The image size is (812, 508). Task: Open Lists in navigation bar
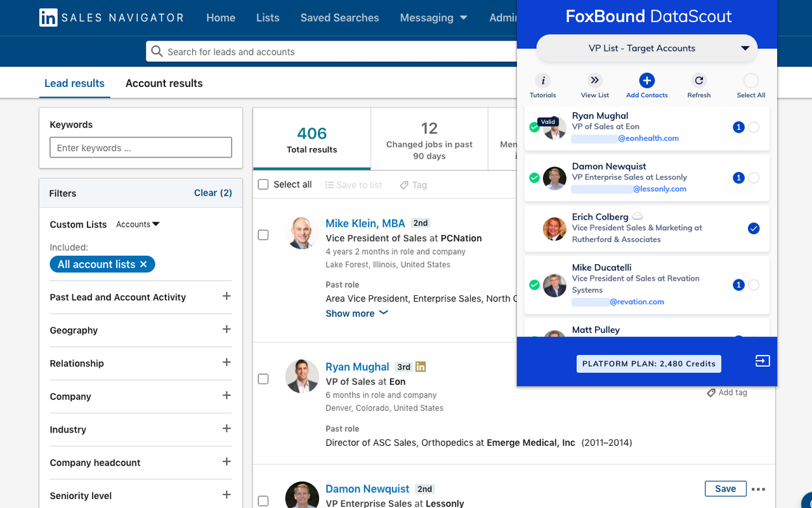click(268, 18)
